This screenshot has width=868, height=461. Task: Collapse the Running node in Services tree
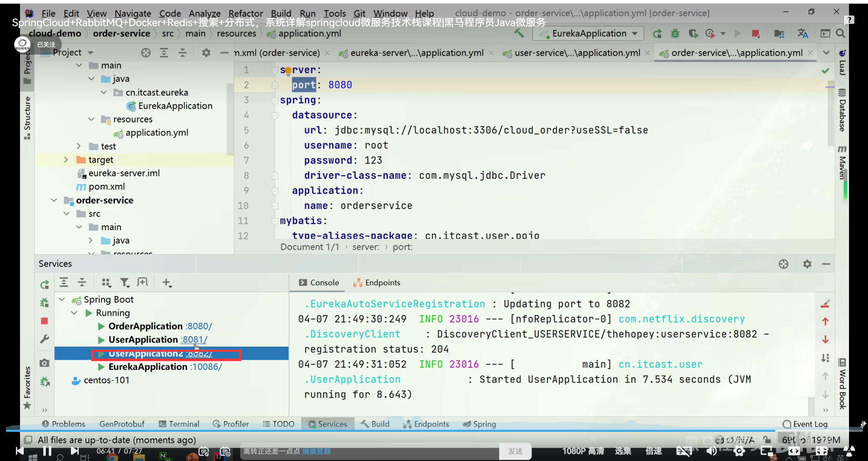coord(74,313)
